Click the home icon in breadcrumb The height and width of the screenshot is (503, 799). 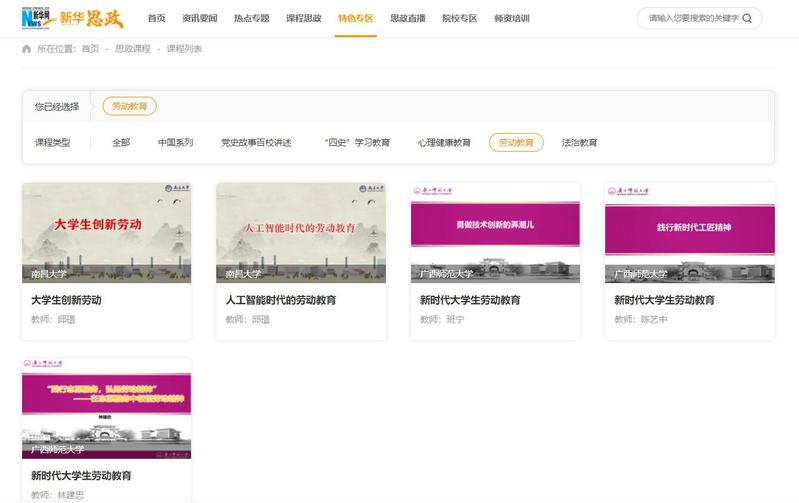coord(27,49)
